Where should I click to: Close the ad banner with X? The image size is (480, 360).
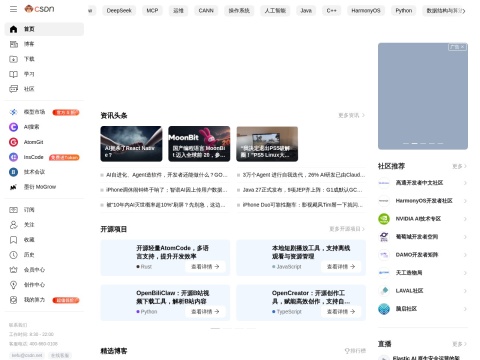[462, 47]
